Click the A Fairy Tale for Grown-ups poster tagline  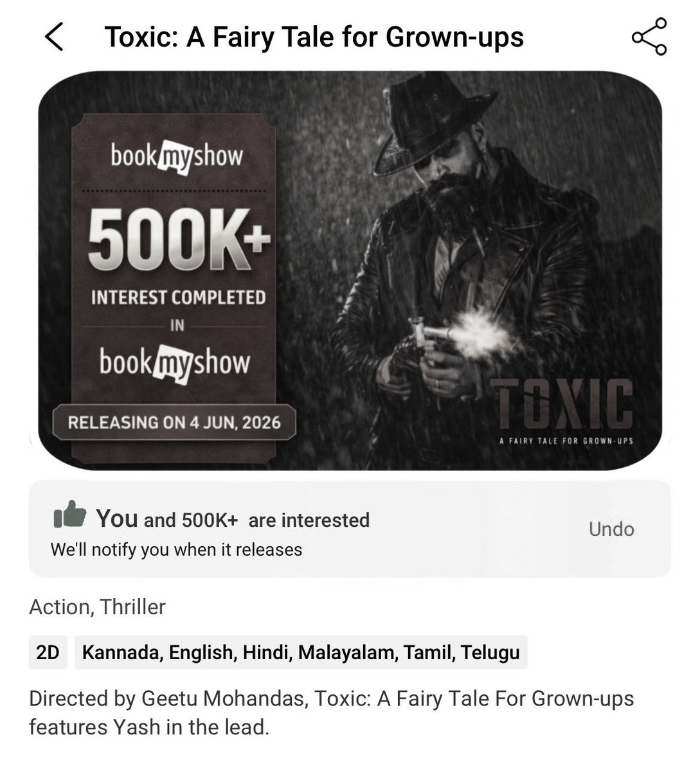click(x=566, y=441)
